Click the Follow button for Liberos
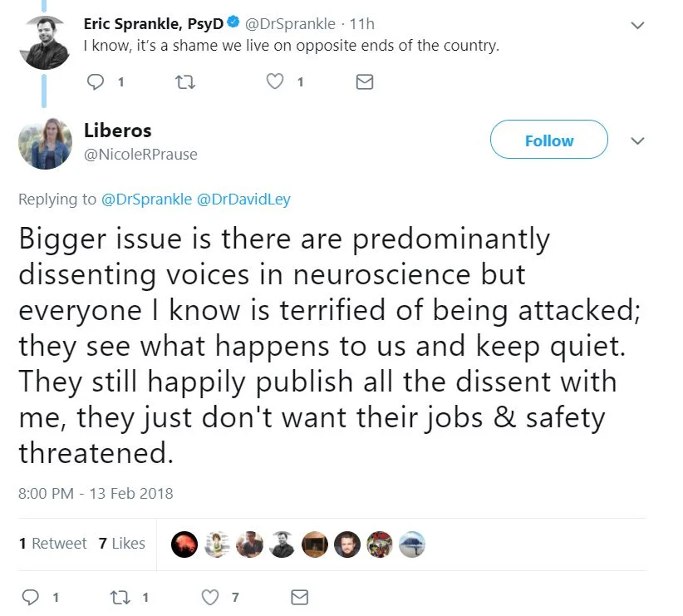 (548, 140)
